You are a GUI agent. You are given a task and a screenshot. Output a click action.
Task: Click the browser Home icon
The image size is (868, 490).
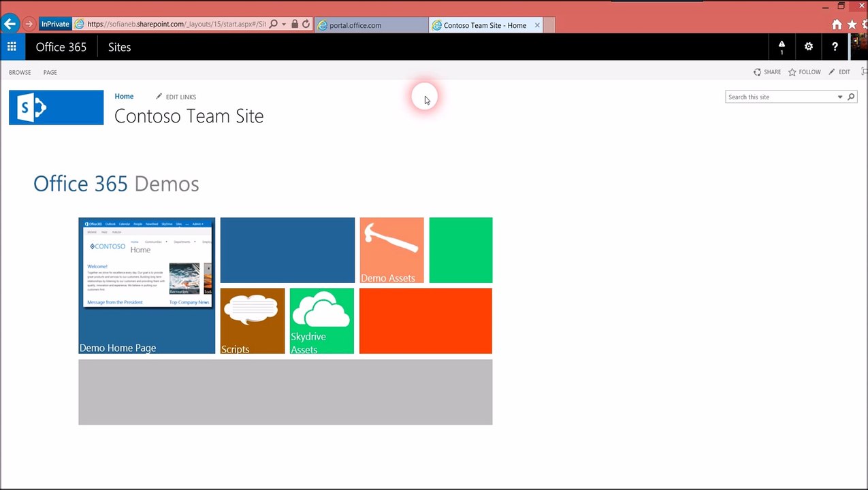(837, 24)
